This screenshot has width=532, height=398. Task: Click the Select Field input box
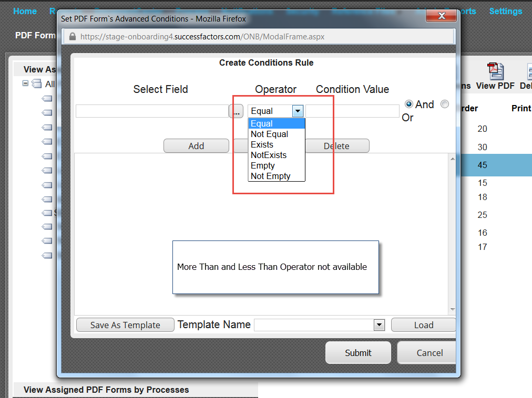click(x=152, y=111)
